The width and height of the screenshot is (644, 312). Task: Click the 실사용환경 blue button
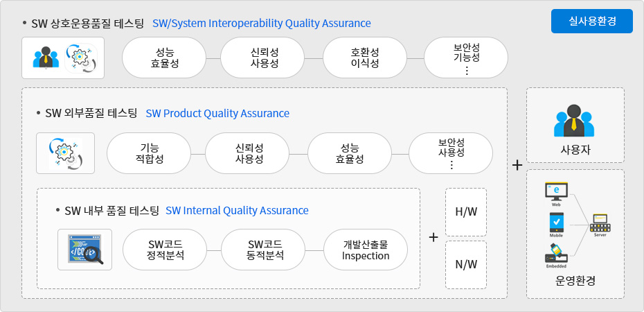592,21
